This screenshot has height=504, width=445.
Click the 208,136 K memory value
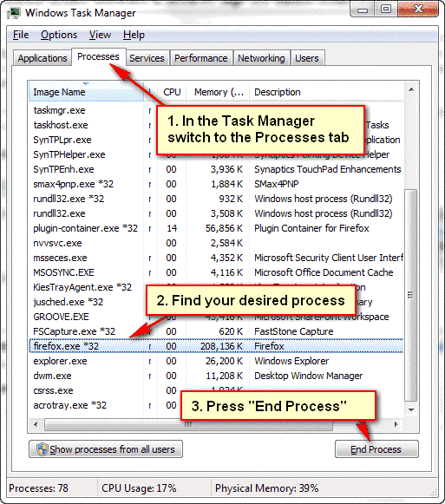coord(221,346)
